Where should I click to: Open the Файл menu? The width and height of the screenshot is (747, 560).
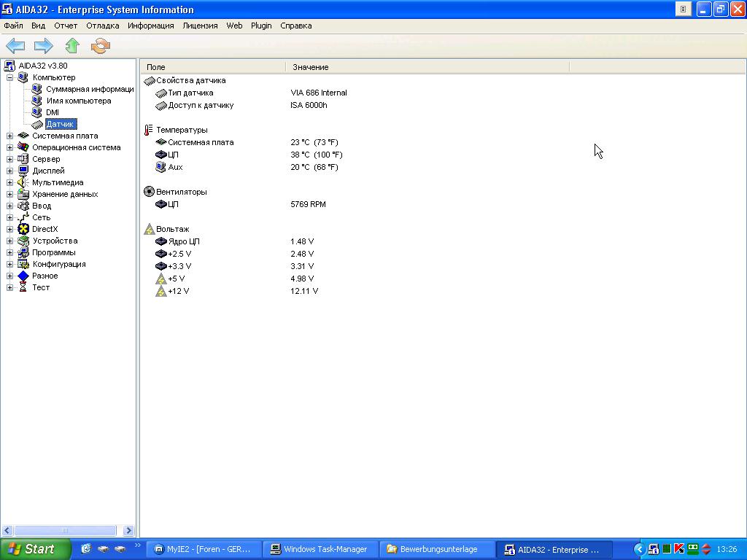pos(13,26)
